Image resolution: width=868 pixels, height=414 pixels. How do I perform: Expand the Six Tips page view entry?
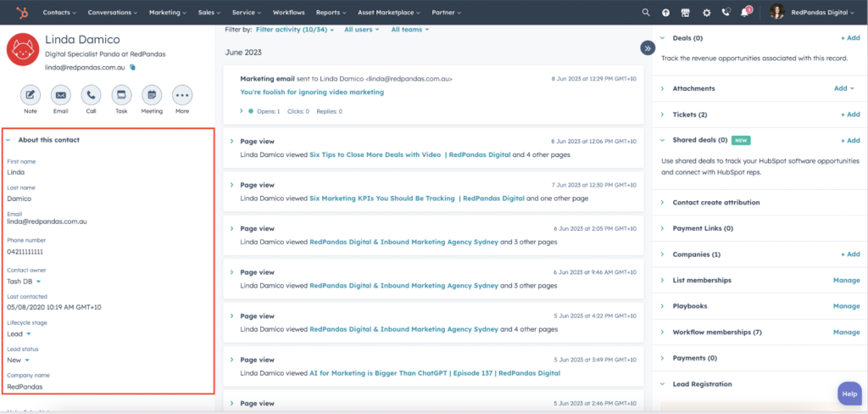[232, 142]
